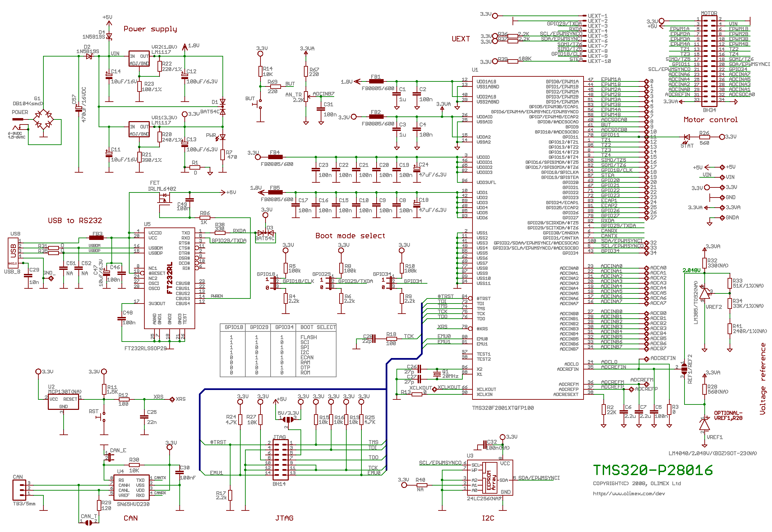
Task: Select the 24LC256 EEPROM chip U3
Action: coord(490,478)
